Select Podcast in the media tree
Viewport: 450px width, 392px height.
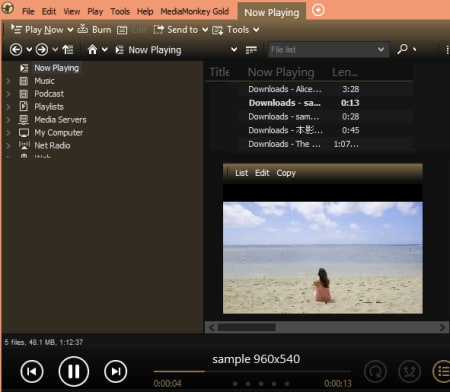pyautogui.click(x=49, y=94)
